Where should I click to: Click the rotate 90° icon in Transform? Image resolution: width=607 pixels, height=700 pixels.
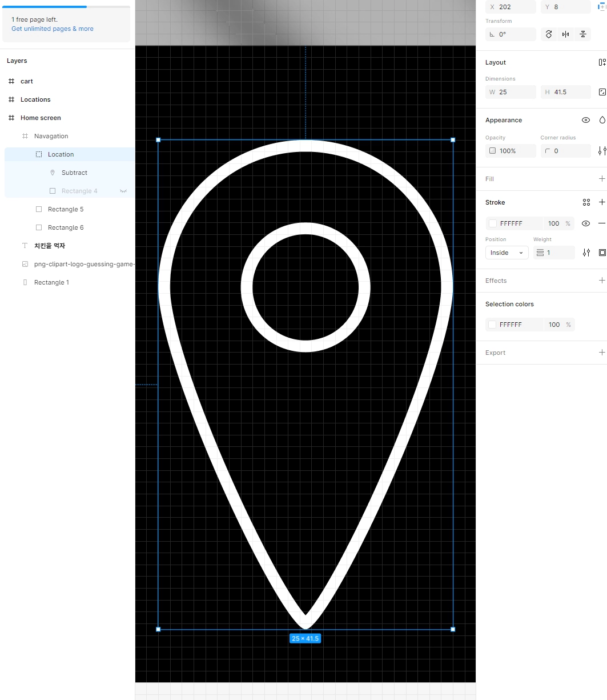click(549, 34)
